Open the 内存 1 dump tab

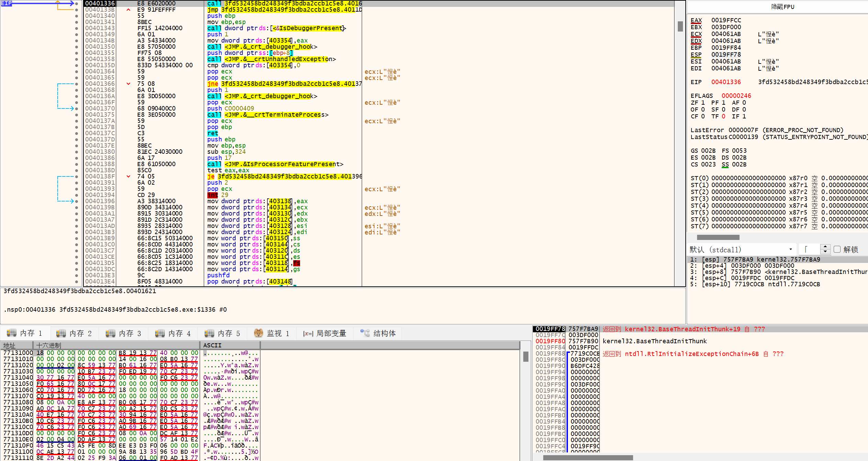coord(25,333)
